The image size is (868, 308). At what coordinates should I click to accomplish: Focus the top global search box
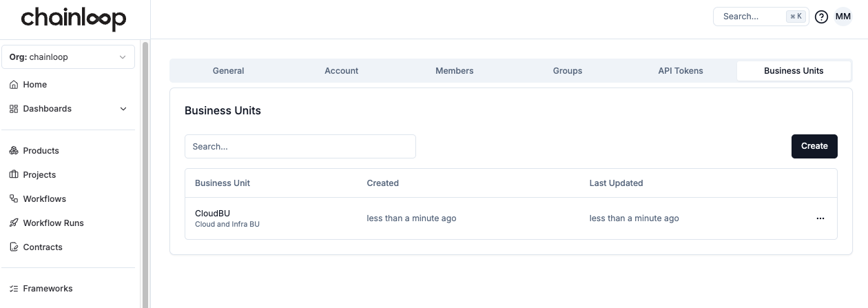coord(761,17)
